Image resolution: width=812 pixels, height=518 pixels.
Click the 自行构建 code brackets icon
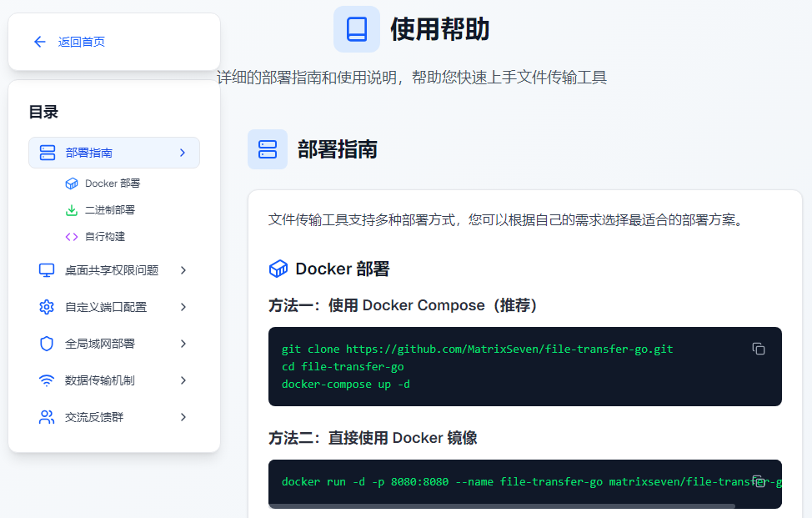pos(73,236)
